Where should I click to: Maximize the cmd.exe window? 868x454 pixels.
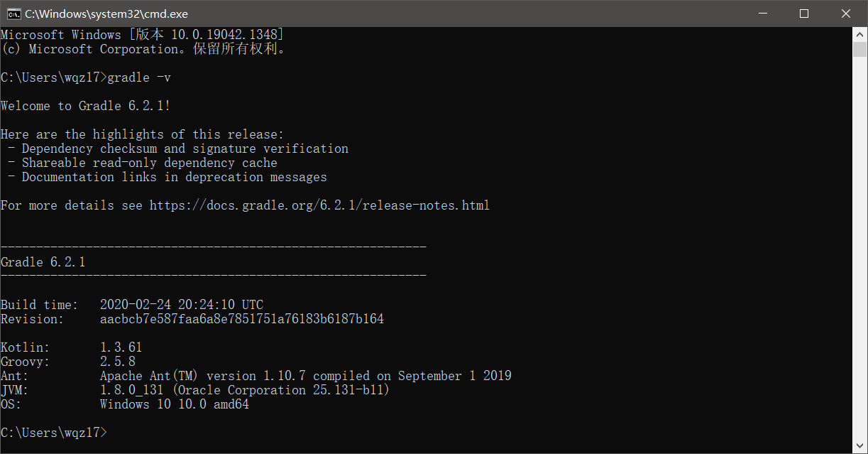[x=804, y=13]
